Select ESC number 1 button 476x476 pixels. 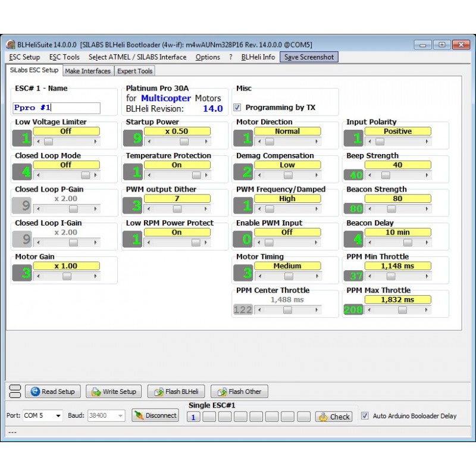click(193, 417)
